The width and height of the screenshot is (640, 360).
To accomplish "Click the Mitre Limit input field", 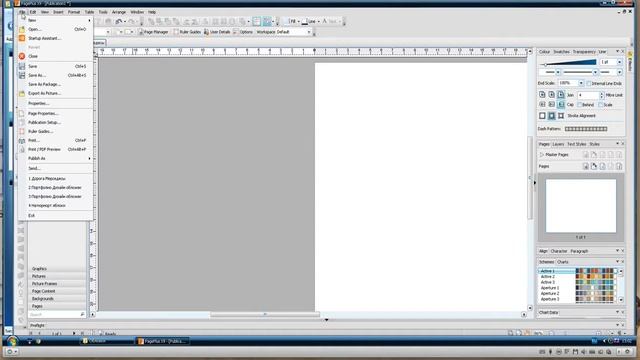I will [588, 95].
